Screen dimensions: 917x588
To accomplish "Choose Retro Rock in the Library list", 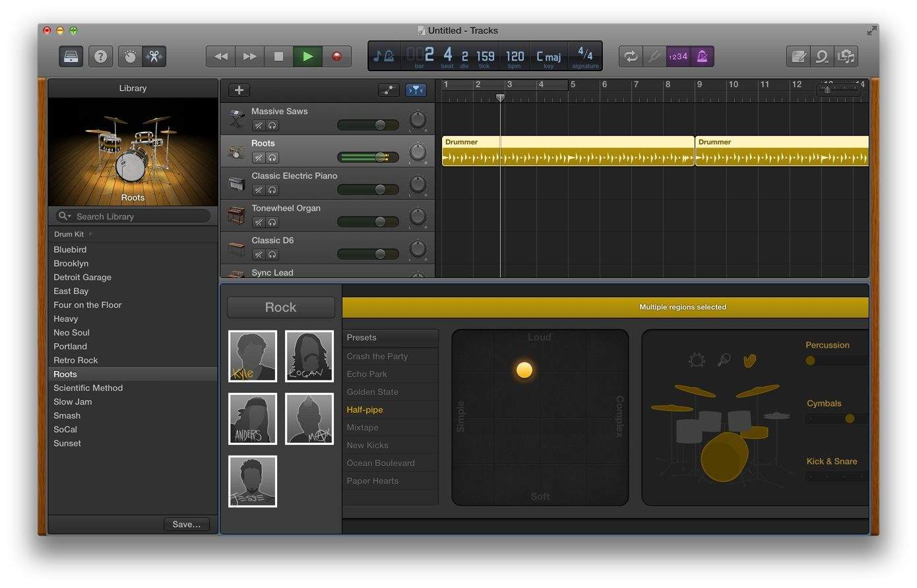I will [x=76, y=360].
